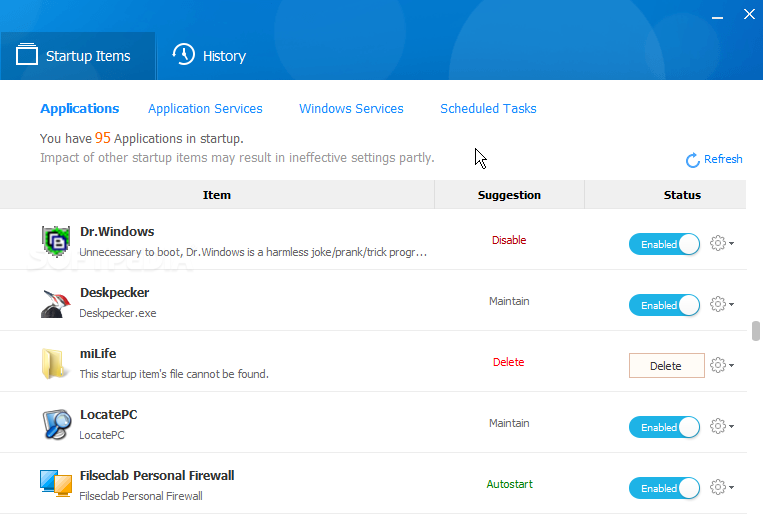Expand the dropdown arrow next to Filseclab gear
Screen dimensions: 763x516
[731, 488]
